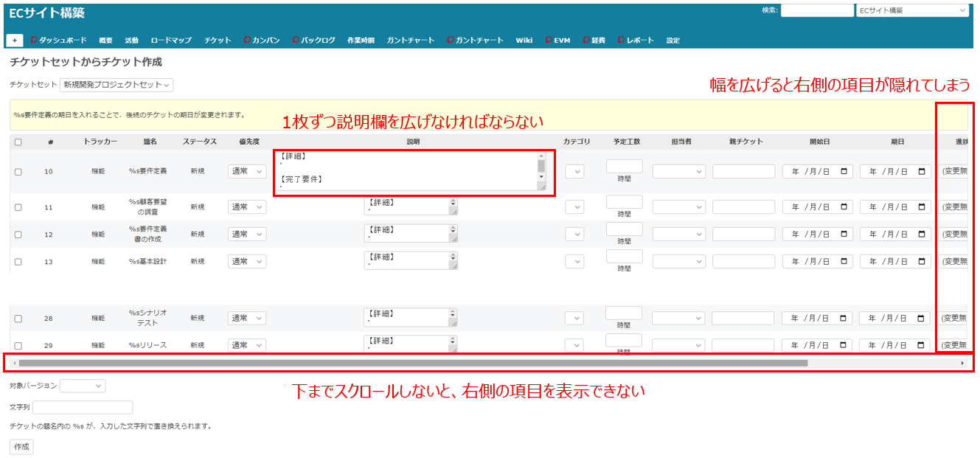Viewport: 980px width, 458px height.
Task: Click the plus new-object button in menu
Action: click(15, 41)
